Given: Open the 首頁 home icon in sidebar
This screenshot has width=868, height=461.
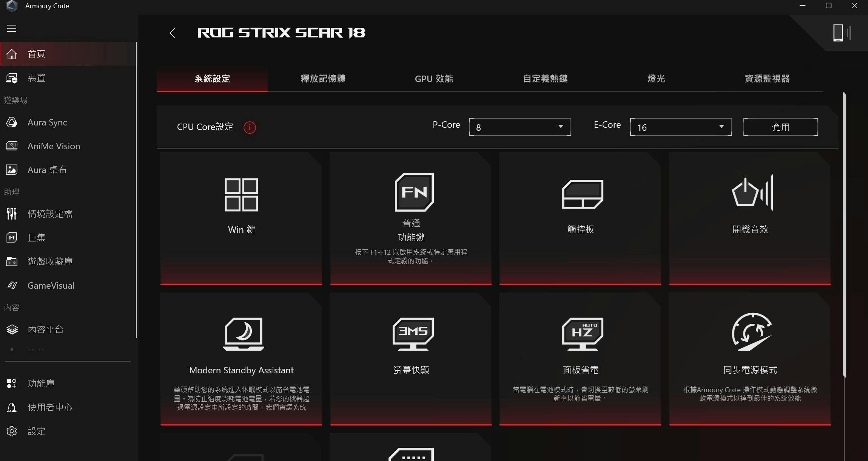Looking at the screenshot, I should tap(12, 54).
